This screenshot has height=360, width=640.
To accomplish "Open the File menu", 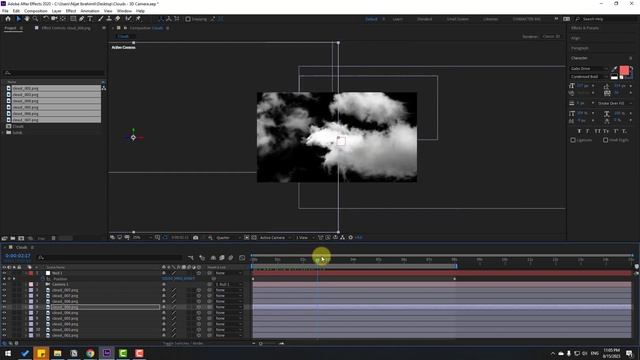I will 5,11.
